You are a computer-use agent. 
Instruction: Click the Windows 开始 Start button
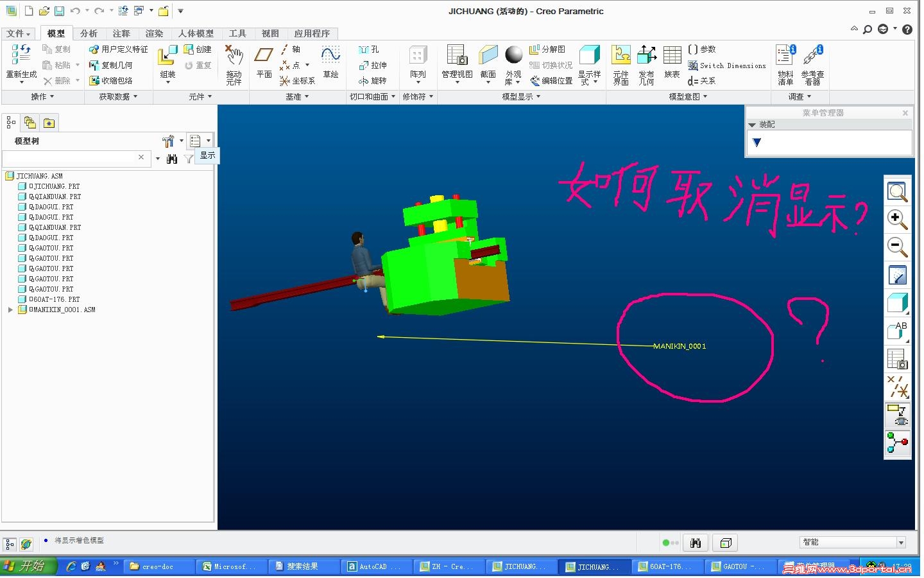click(29, 566)
